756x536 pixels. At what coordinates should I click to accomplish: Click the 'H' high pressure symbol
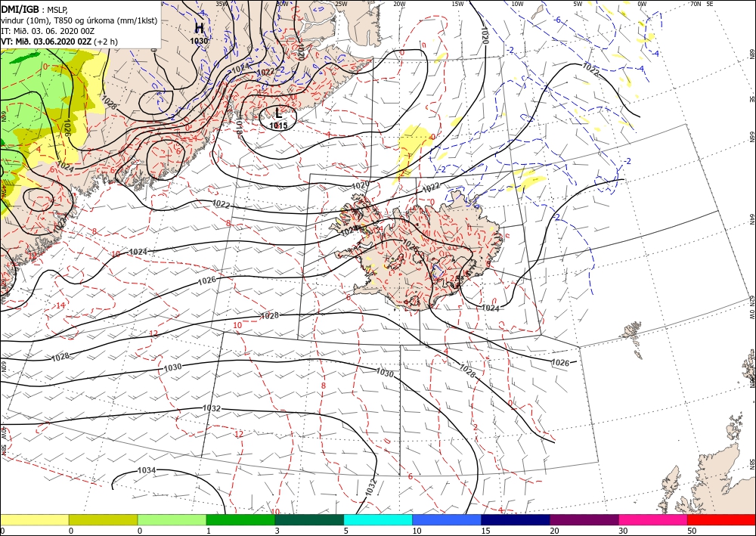point(199,28)
